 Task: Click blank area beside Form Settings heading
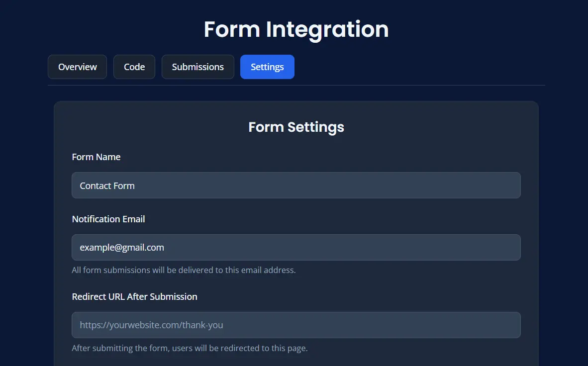pos(438,127)
